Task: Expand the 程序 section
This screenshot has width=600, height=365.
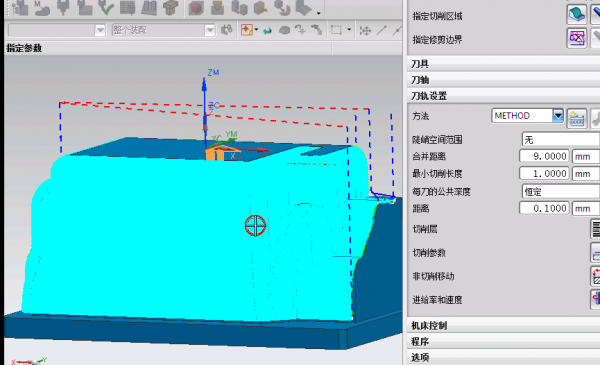Action: pyautogui.click(x=504, y=341)
